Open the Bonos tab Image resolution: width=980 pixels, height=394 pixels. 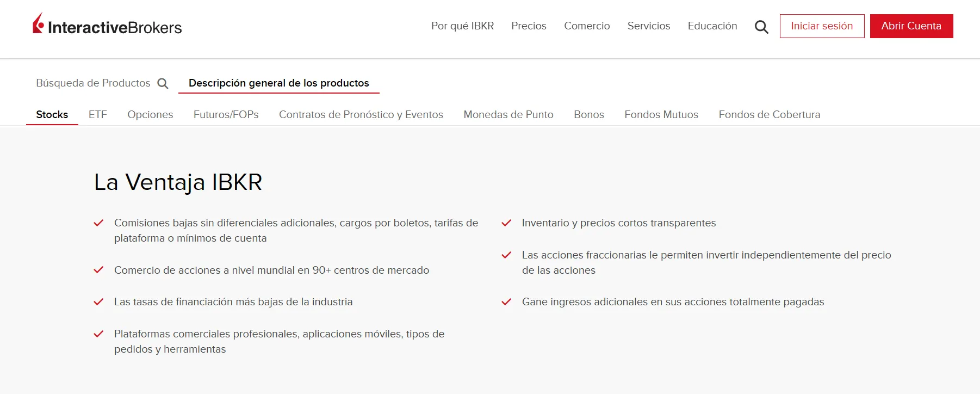(x=589, y=115)
